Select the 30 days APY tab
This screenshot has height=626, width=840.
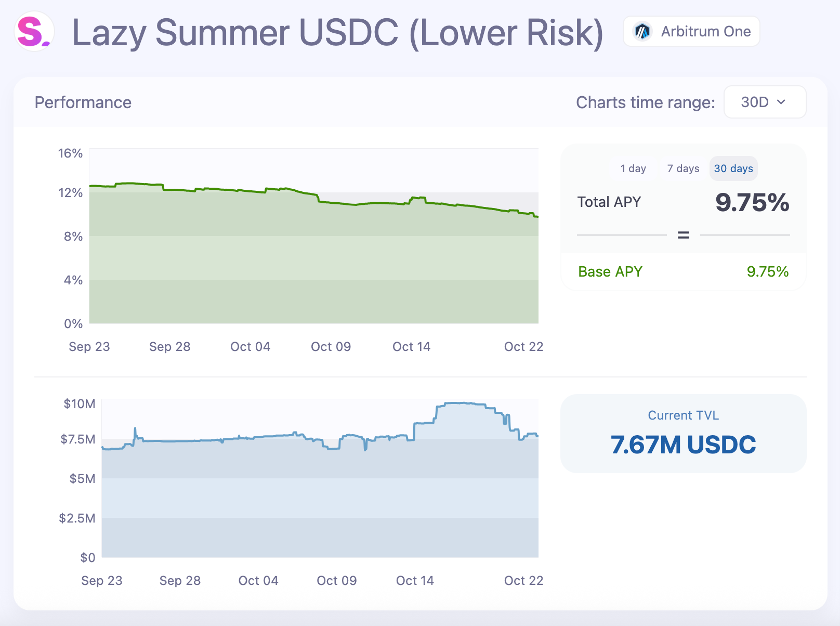click(x=733, y=168)
